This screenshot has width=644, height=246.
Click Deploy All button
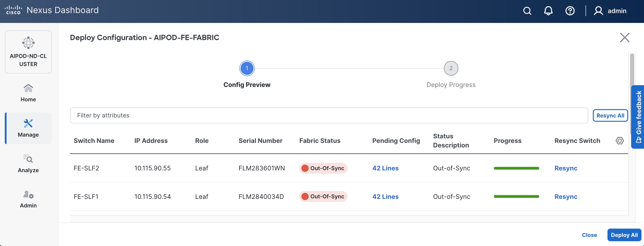tap(624, 235)
